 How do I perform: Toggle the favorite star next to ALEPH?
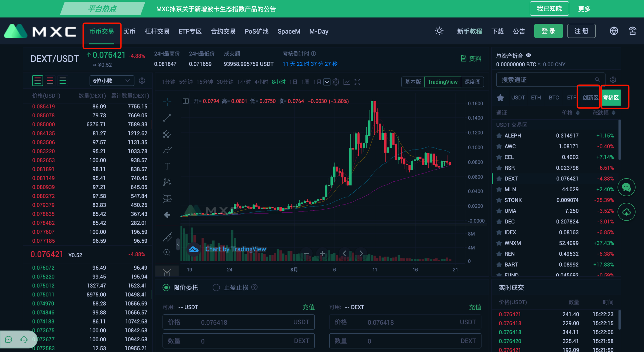pyautogui.click(x=499, y=136)
